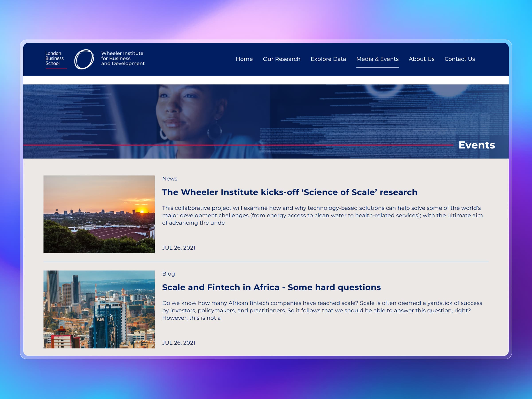532x399 pixels.
Task: Open 'Scale and Fintech in Africa' blog post
Action: click(271, 287)
